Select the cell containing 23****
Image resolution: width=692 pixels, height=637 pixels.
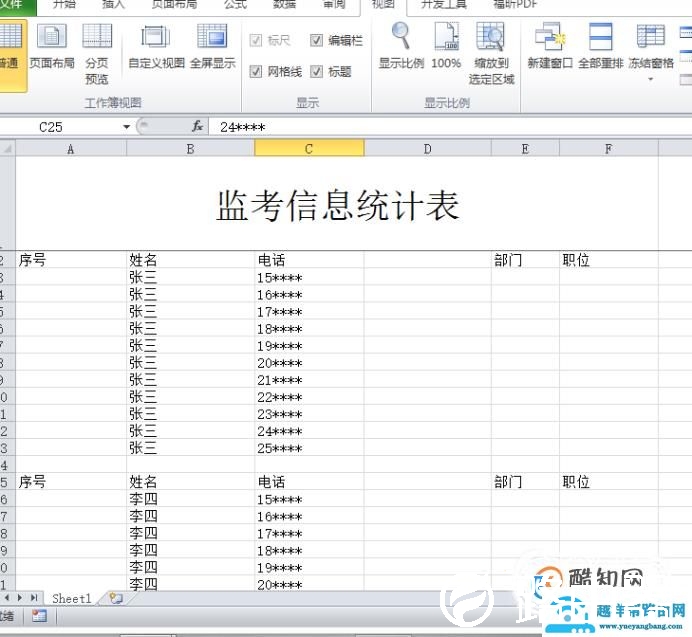[309, 414]
